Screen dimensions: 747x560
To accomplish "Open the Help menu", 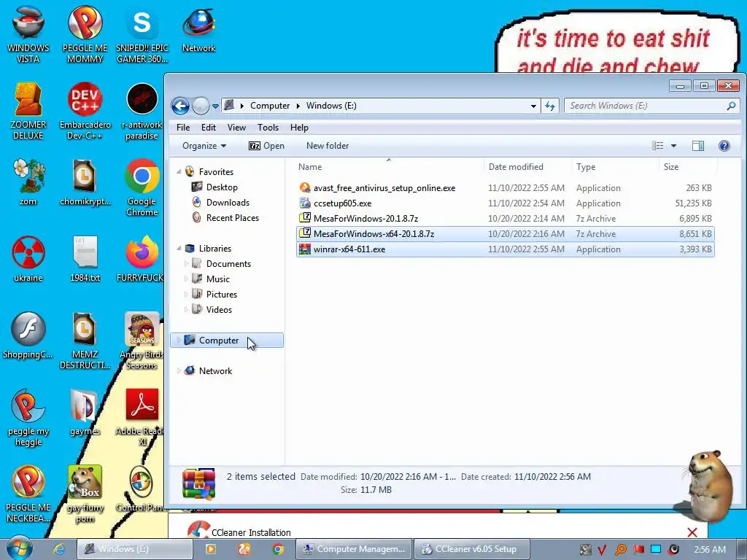I will 299,128.
